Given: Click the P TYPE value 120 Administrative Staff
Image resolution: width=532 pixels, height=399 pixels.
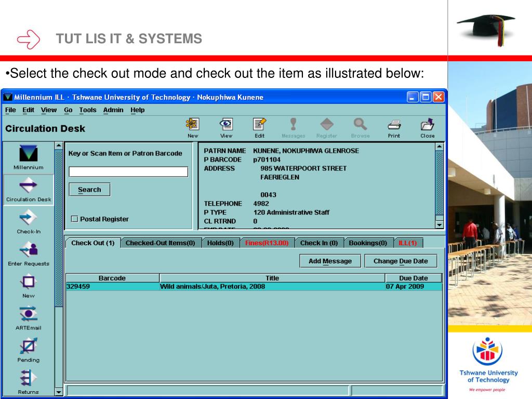Looking at the screenshot, I should [291, 212].
